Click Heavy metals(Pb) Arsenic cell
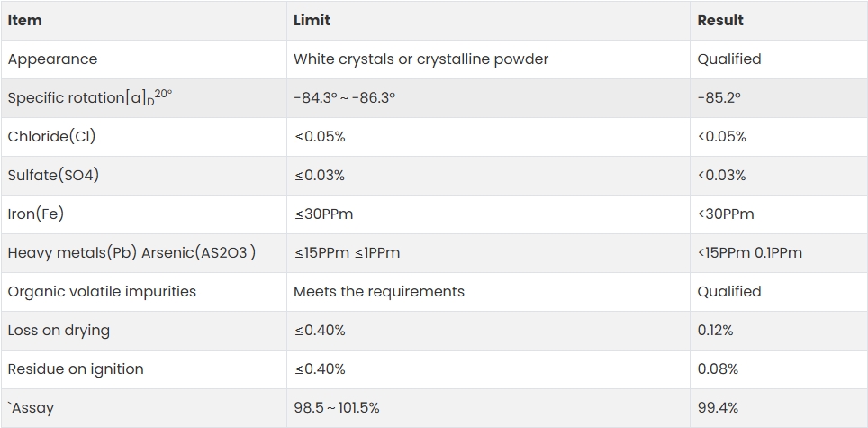This screenshot has width=868, height=428. coord(144,253)
